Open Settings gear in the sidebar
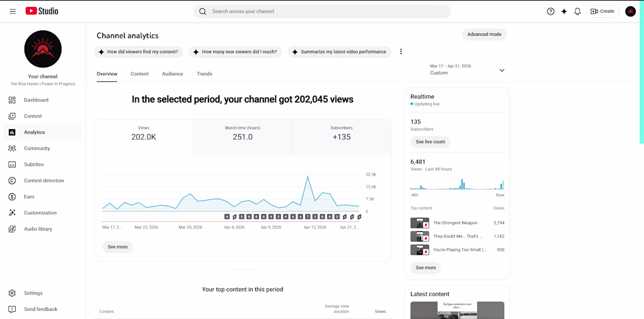Image resolution: width=644 pixels, height=319 pixels. (43, 293)
